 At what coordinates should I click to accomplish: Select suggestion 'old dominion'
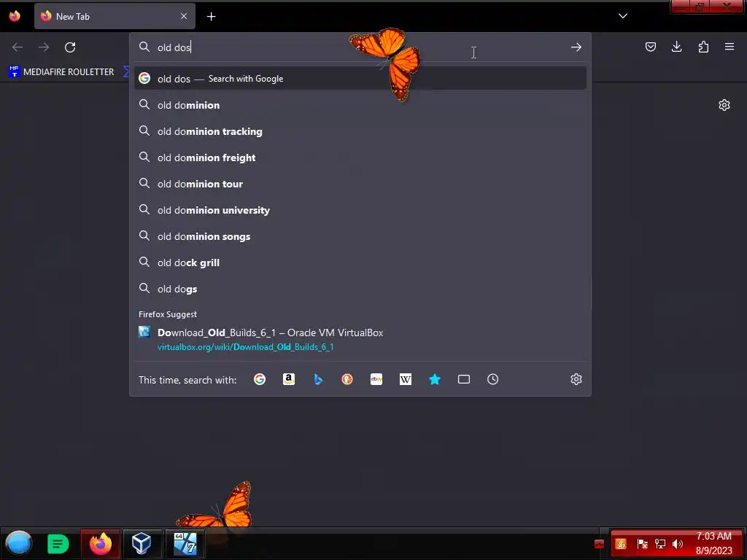pos(360,105)
